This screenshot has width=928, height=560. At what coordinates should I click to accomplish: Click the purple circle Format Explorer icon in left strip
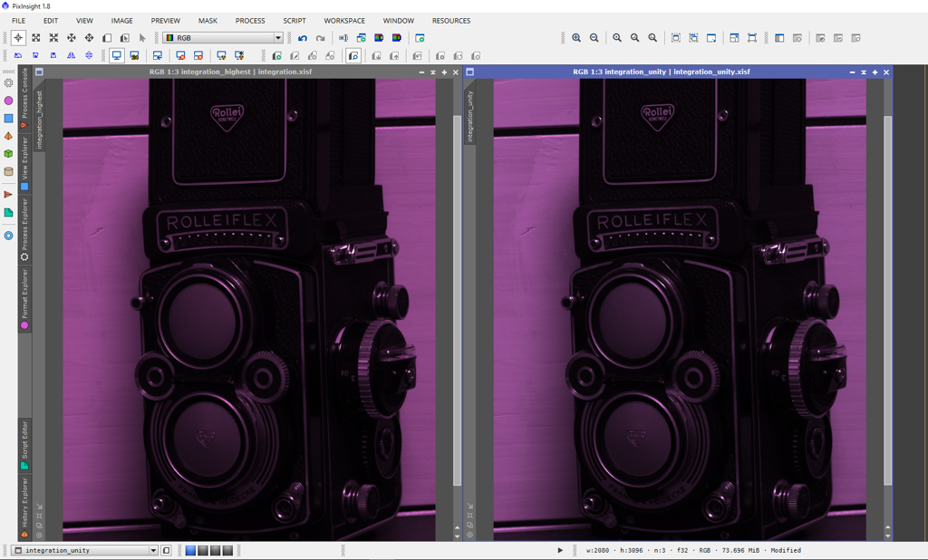point(8,101)
